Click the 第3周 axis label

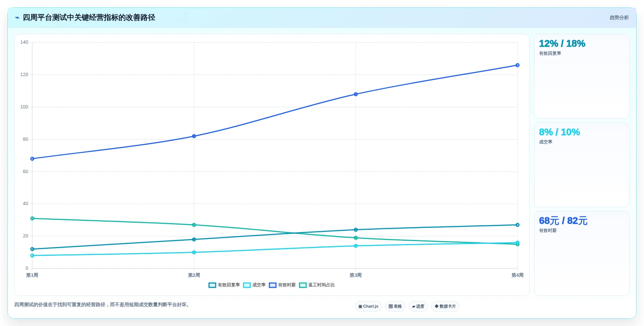click(356, 275)
